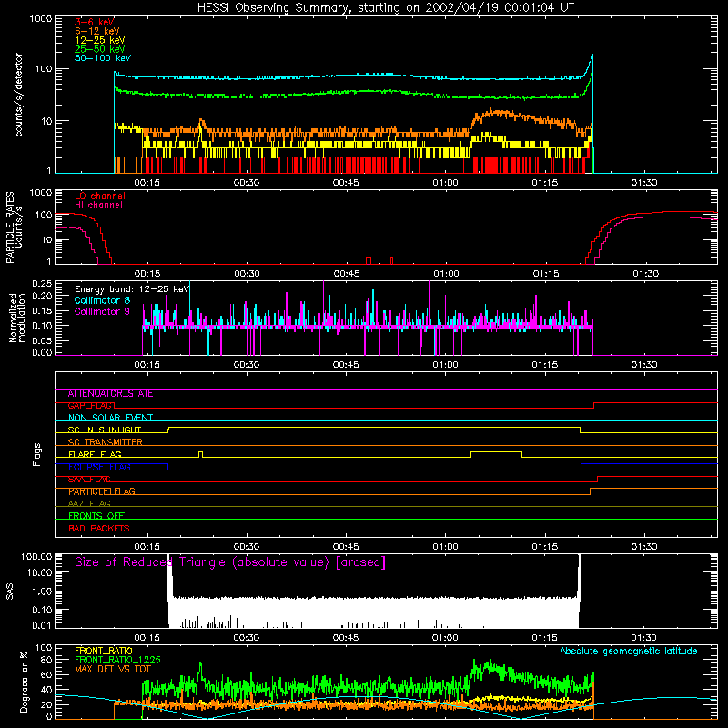The width and height of the screenshot is (728, 728).
Task: Click the SAA_FLAG label
Action: pyautogui.click(x=89, y=480)
